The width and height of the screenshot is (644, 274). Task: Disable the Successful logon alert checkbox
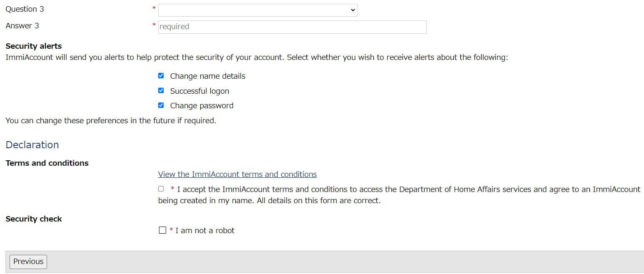161,90
